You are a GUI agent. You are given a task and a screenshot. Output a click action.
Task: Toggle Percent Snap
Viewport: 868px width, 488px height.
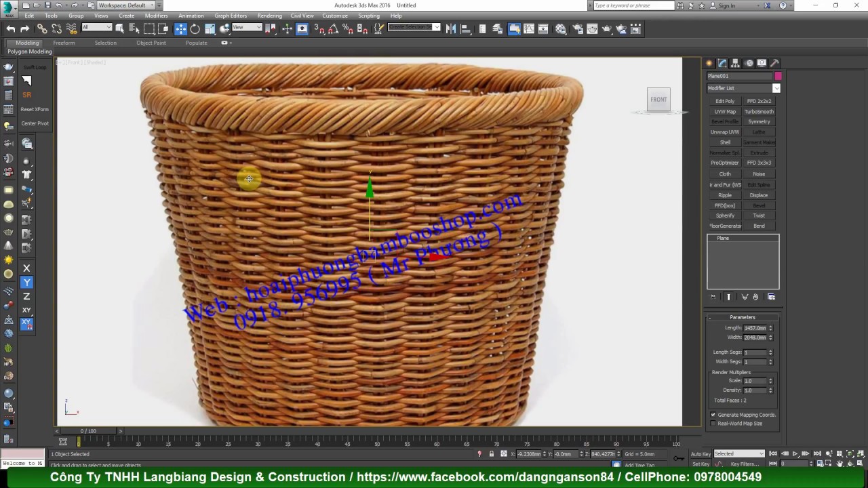(347, 28)
